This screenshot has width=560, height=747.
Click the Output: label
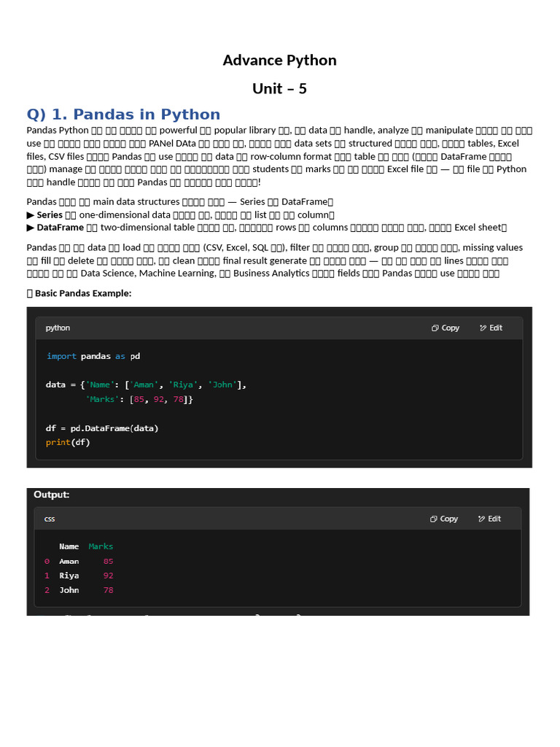[52, 495]
